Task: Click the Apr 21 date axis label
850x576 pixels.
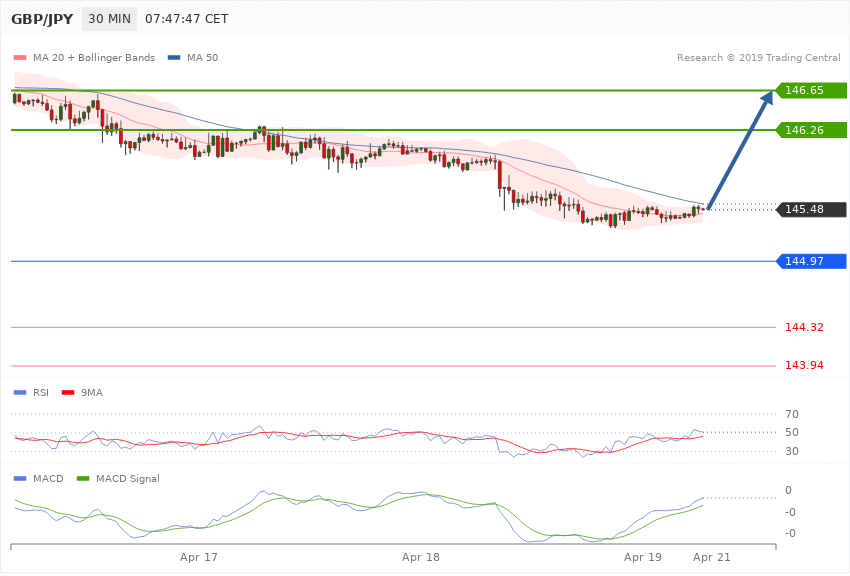Action: coord(712,558)
